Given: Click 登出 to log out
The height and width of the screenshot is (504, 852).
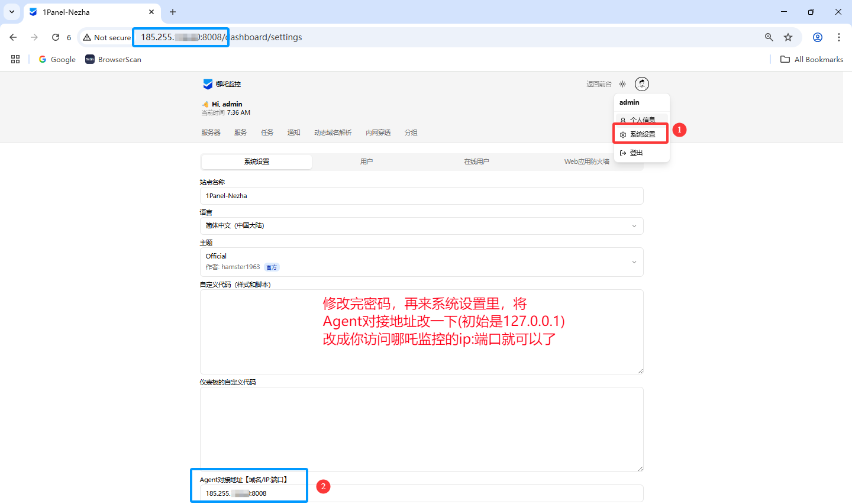Looking at the screenshot, I should pyautogui.click(x=635, y=153).
